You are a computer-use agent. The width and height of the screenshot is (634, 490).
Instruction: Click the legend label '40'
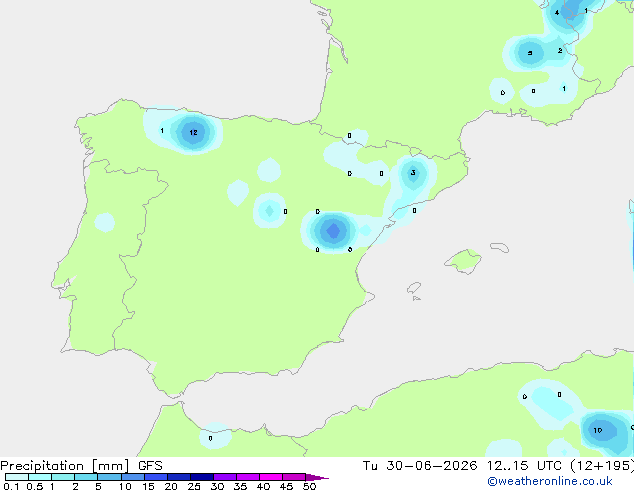[263, 486]
